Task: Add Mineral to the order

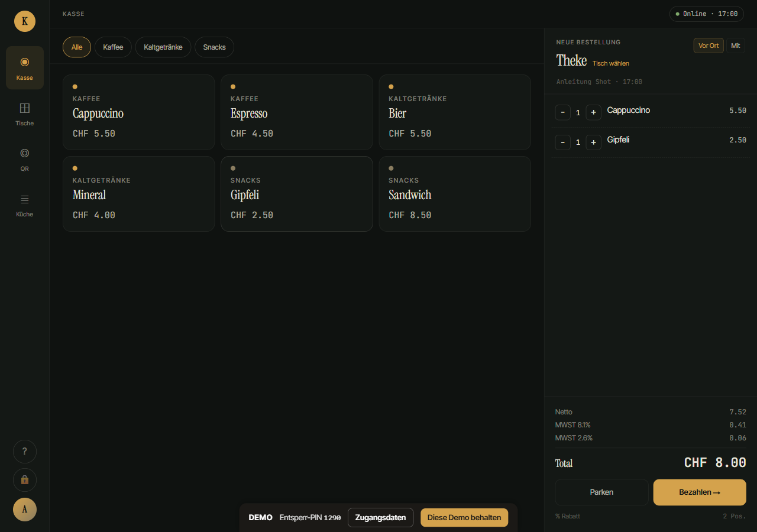Action: point(138,194)
